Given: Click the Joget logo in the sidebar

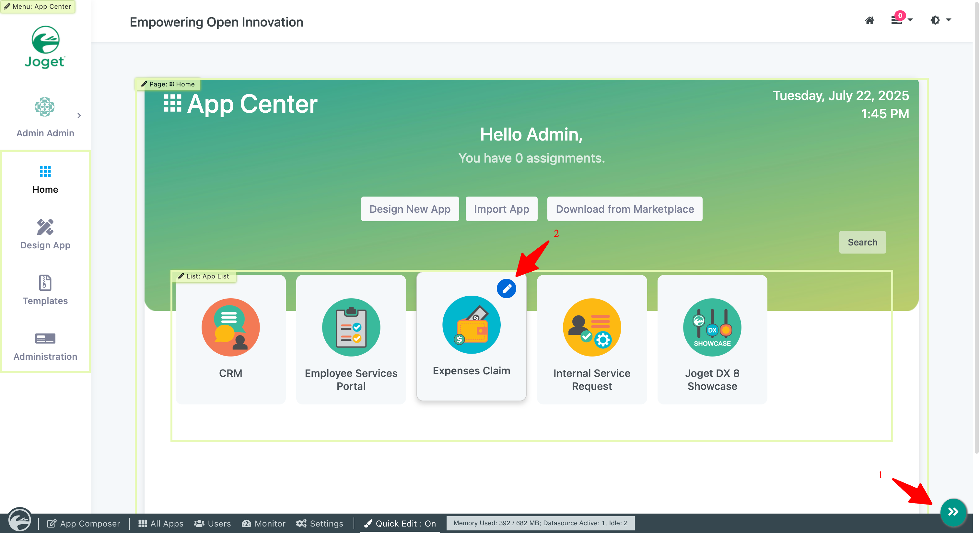Looking at the screenshot, I should [x=45, y=47].
